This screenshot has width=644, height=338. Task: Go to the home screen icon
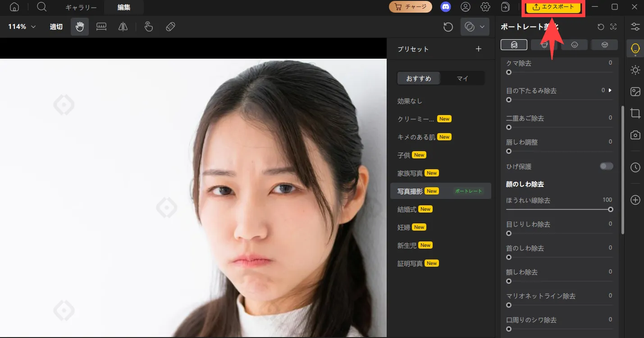[x=14, y=7]
